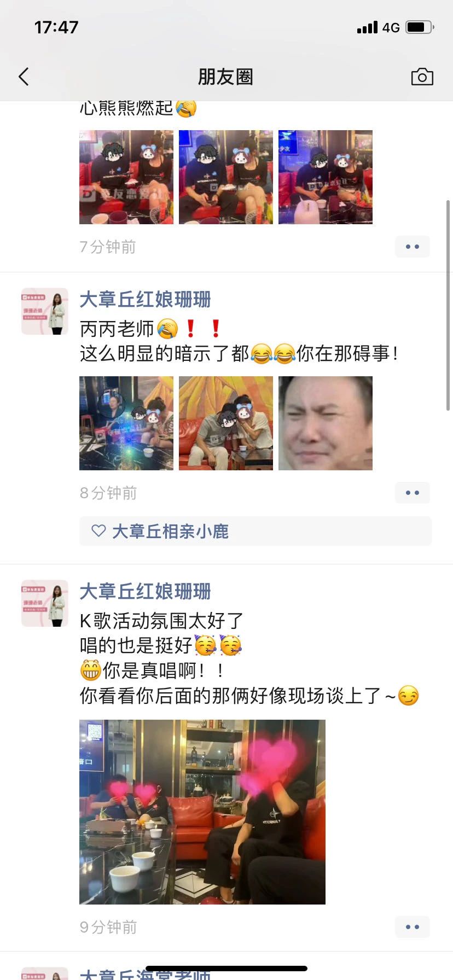The height and width of the screenshot is (980, 453).
Task: View the middle couple photo in the top post
Action: tap(226, 177)
